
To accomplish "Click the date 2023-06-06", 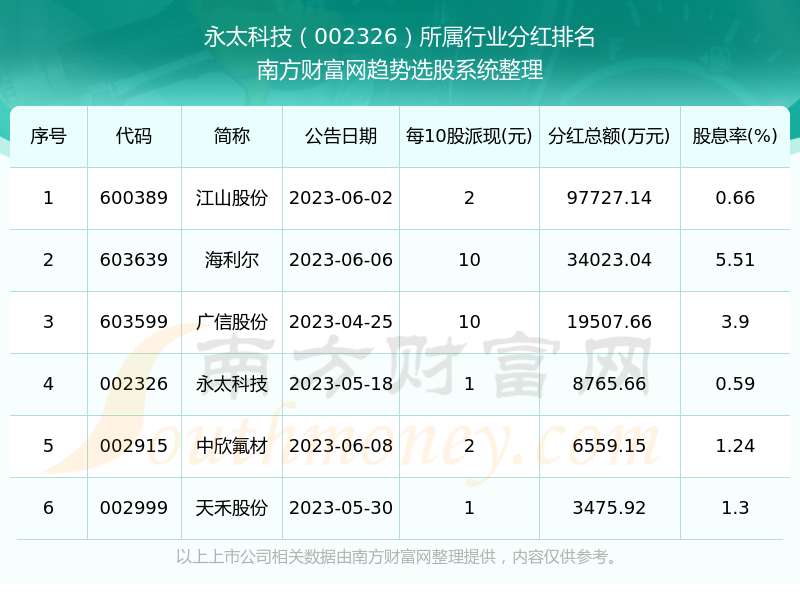I will tap(341, 260).
